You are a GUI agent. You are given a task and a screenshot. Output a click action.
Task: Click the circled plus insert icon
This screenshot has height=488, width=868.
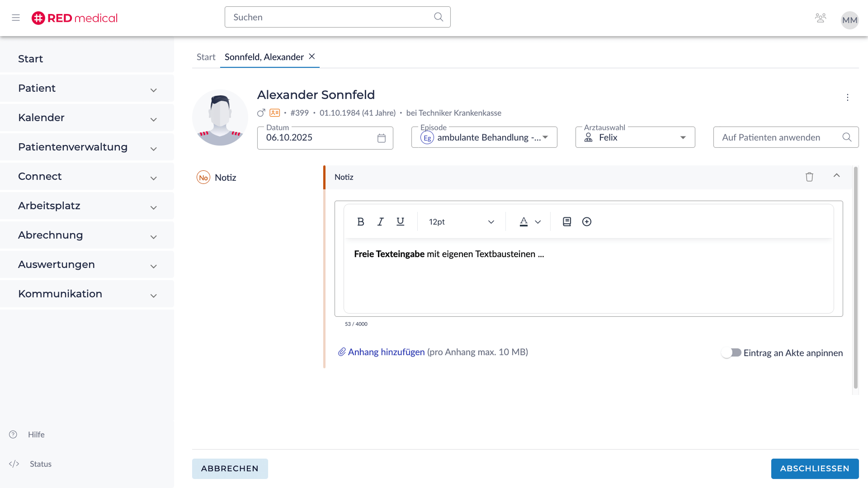pyautogui.click(x=587, y=222)
